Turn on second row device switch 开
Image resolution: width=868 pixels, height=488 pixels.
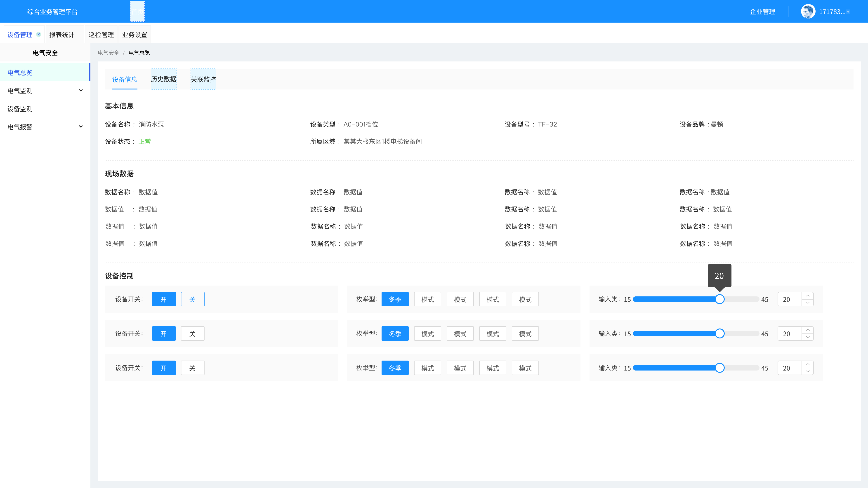[x=164, y=333]
